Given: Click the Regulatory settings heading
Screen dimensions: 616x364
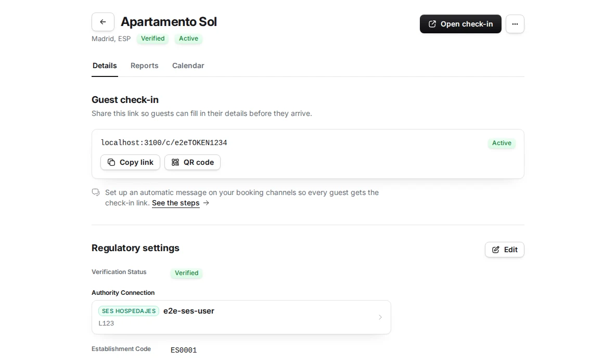Looking at the screenshot, I should point(136,248).
